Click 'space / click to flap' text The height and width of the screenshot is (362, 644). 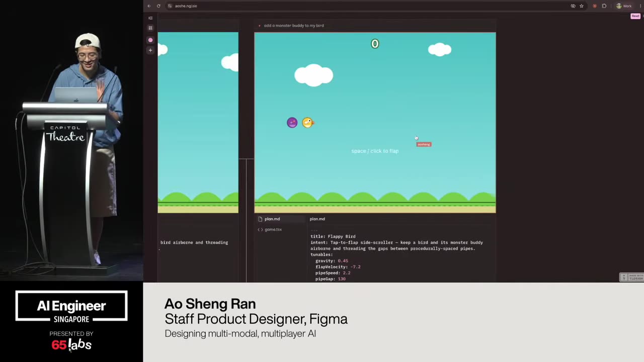[375, 151]
